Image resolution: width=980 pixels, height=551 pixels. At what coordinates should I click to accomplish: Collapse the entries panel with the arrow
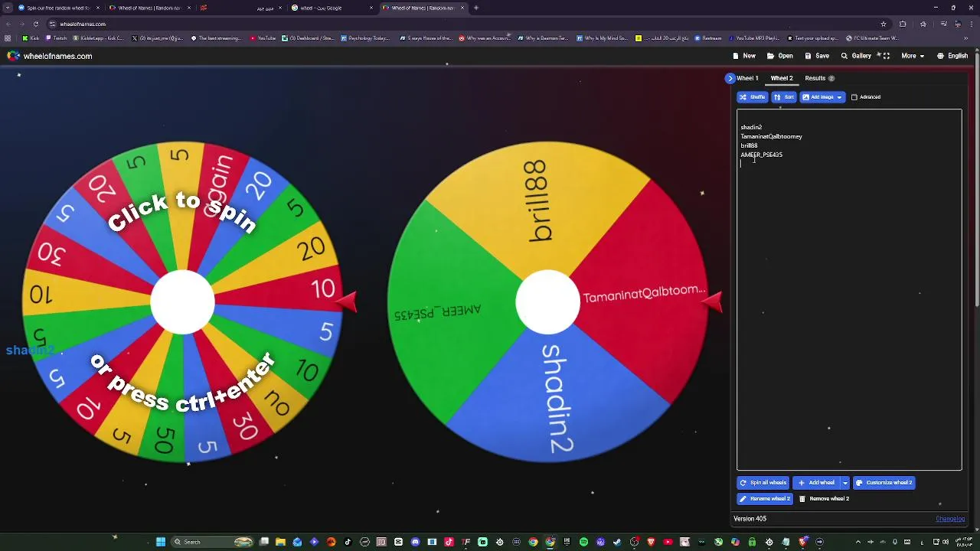(730, 78)
